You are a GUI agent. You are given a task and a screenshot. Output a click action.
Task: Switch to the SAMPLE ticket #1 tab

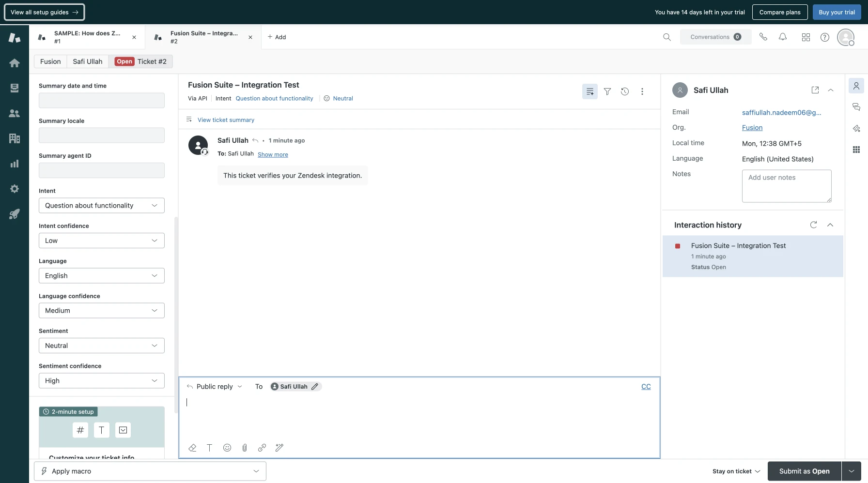pos(87,37)
